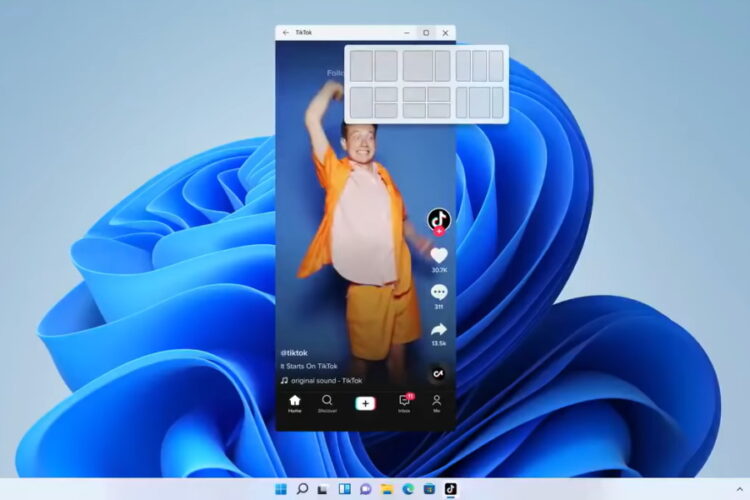Open the TikTok creator profile avatar
Image resolution: width=750 pixels, height=500 pixels.
pos(439,220)
